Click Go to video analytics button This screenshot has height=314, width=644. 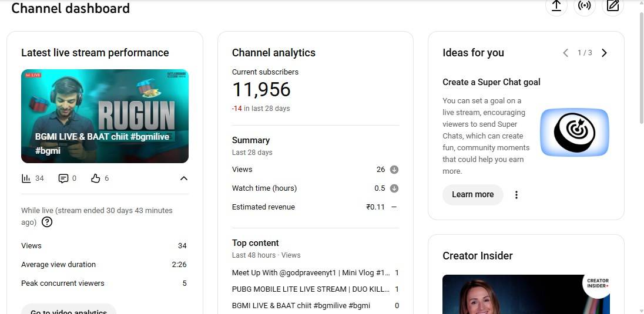click(x=69, y=310)
